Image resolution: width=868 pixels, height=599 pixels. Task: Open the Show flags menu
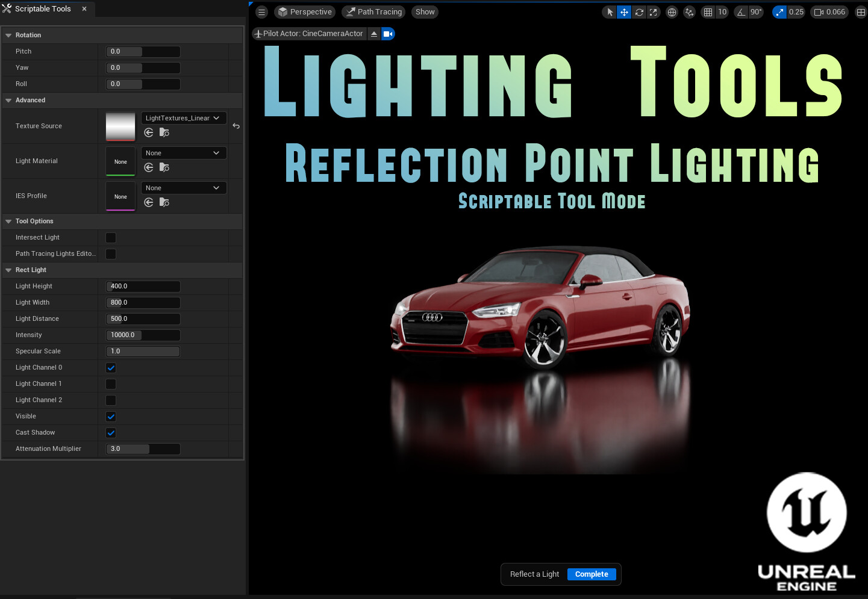[425, 12]
